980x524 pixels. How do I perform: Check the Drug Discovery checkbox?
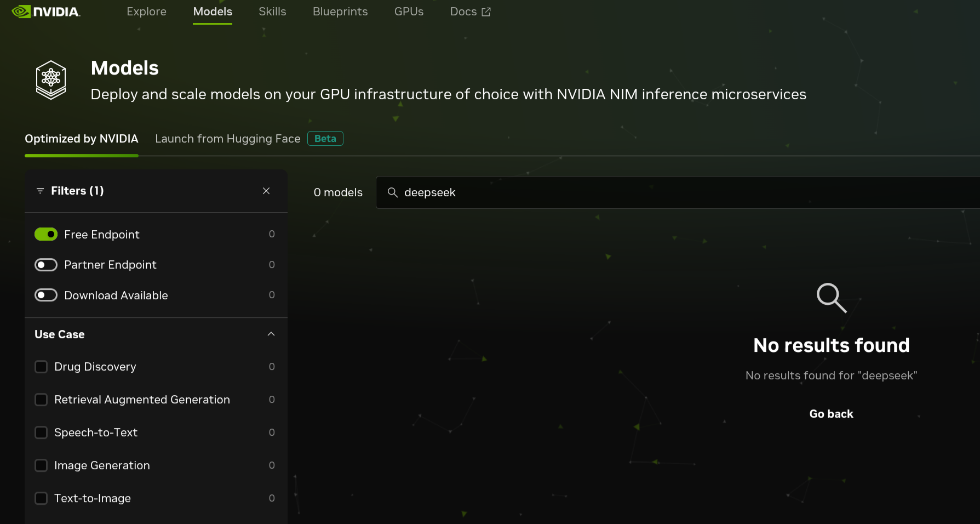(x=41, y=367)
